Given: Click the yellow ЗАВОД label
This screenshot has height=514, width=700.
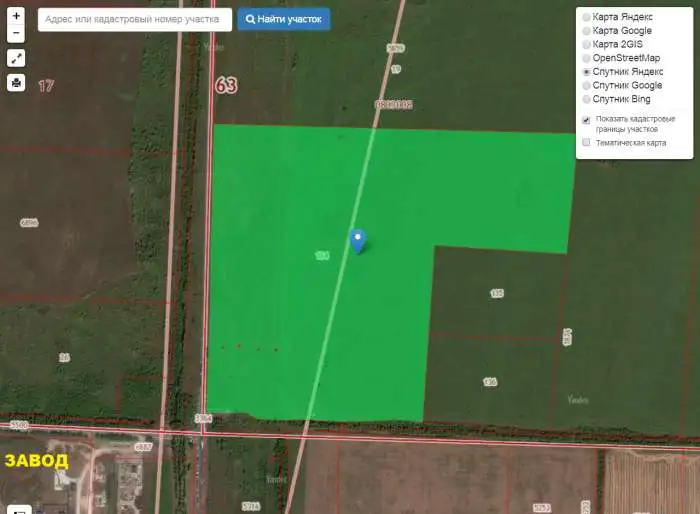Looking at the screenshot, I should tap(37, 461).
